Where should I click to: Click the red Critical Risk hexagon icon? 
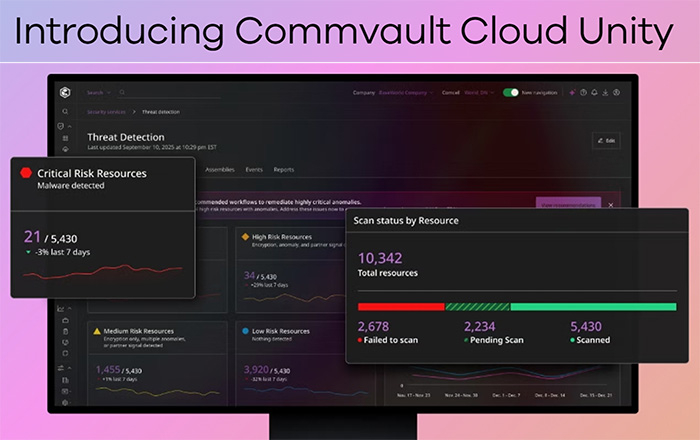tap(26, 173)
